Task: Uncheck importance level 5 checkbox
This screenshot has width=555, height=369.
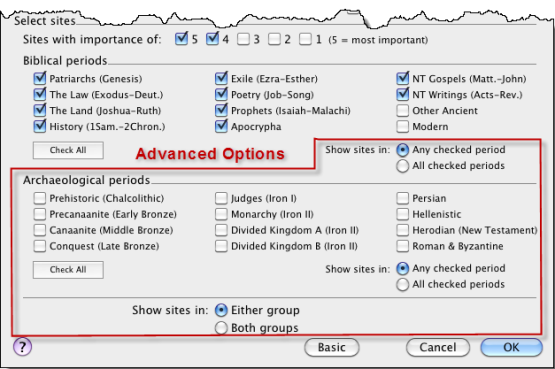Action: 181,39
